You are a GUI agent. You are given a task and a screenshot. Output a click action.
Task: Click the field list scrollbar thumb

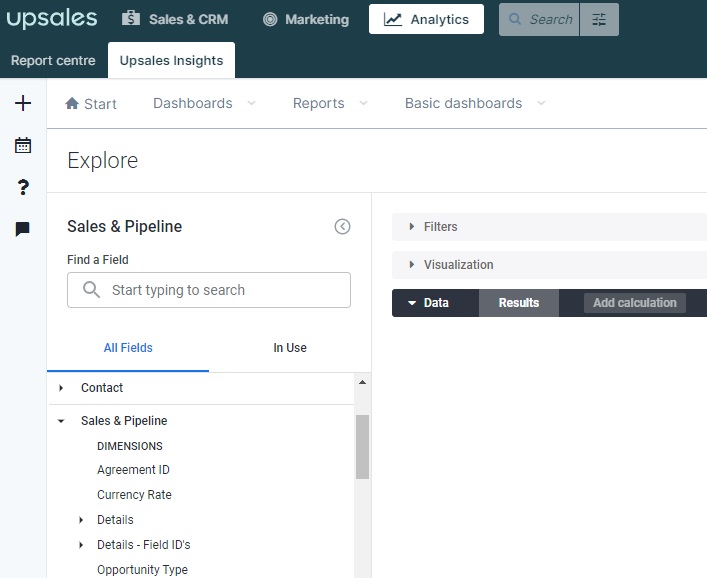pyautogui.click(x=363, y=447)
